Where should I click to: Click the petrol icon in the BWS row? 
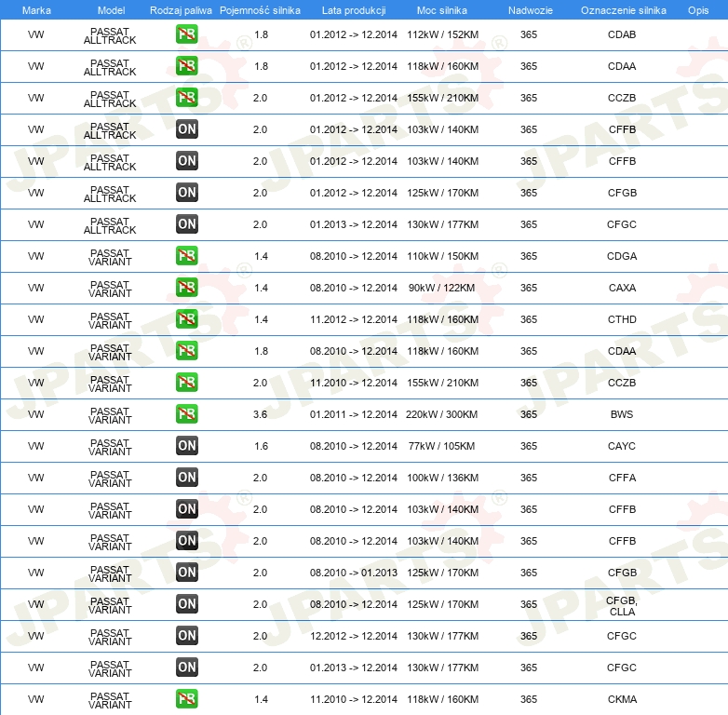point(186,414)
